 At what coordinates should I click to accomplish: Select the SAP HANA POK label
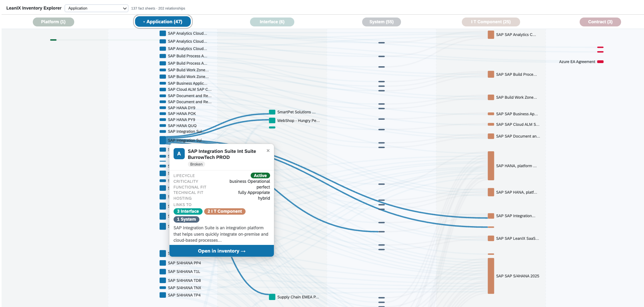(x=182, y=114)
